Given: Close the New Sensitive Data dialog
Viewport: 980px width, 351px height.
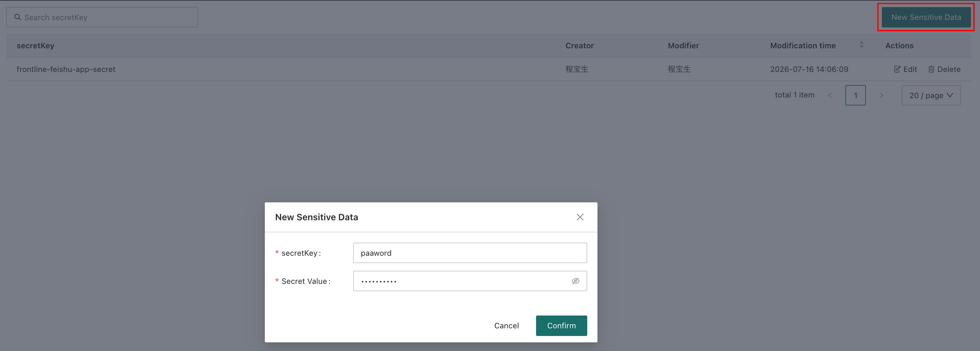Looking at the screenshot, I should point(580,217).
